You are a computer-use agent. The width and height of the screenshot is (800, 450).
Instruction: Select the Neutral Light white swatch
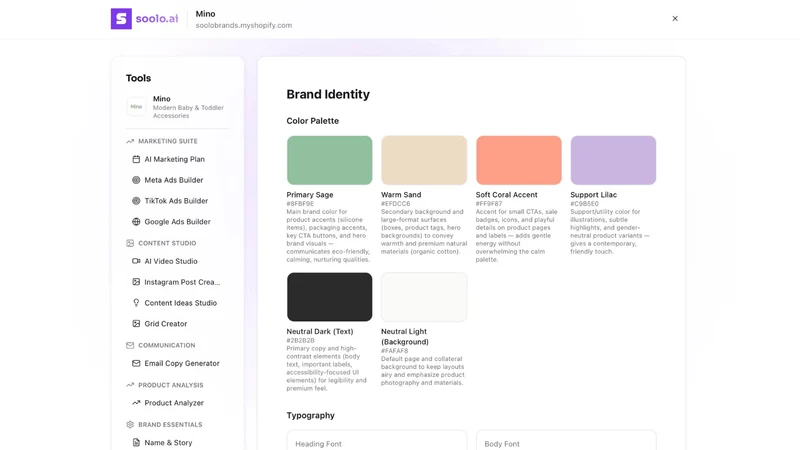(424, 297)
